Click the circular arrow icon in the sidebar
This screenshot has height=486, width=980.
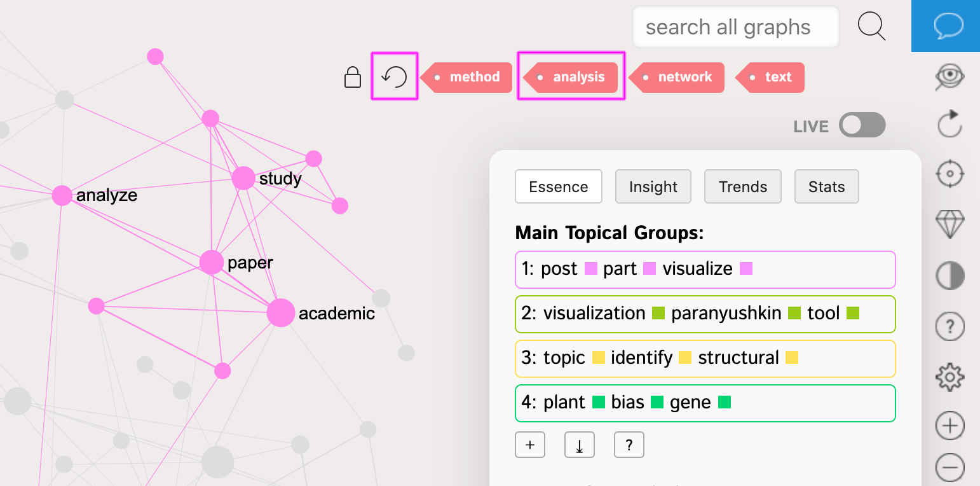pyautogui.click(x=950, y=123)
